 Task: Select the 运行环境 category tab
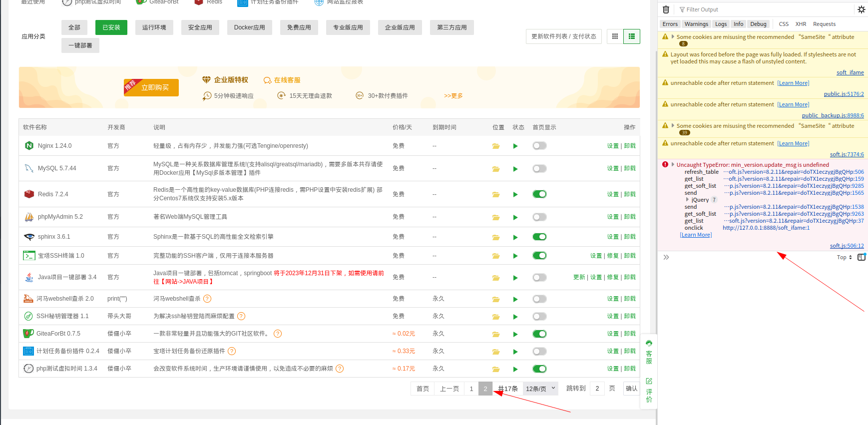(x=154, y=27)
